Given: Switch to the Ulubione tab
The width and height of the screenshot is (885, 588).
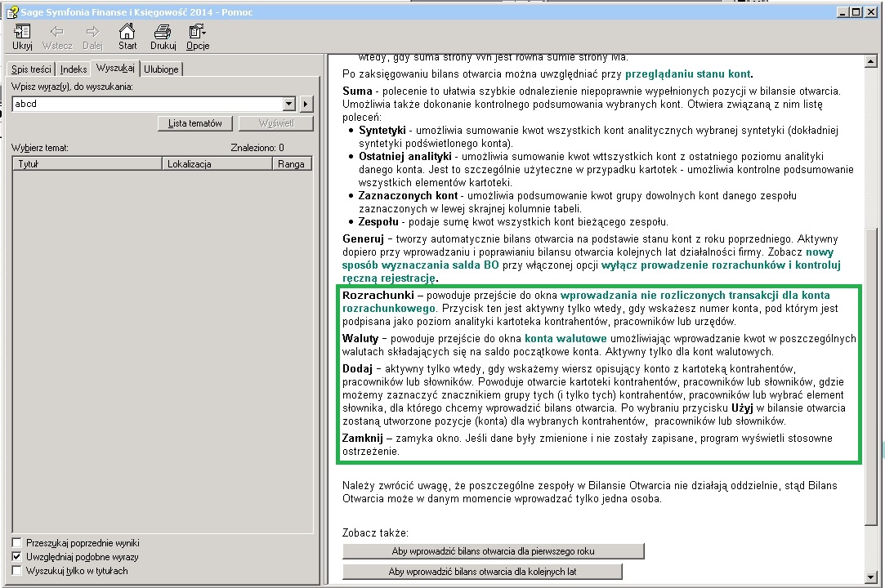Looking at the screenshot, I should point(161,69).
